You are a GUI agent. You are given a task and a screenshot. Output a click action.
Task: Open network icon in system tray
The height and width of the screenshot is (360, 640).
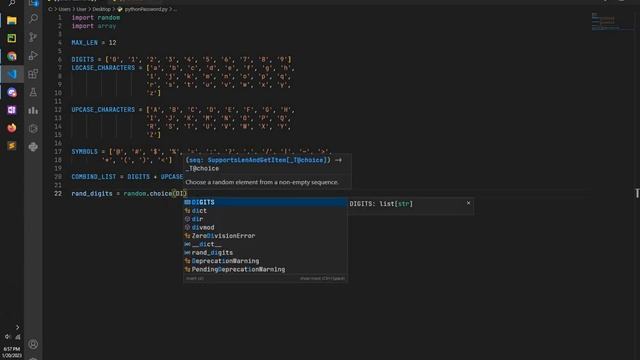click(x=18, y=337)
